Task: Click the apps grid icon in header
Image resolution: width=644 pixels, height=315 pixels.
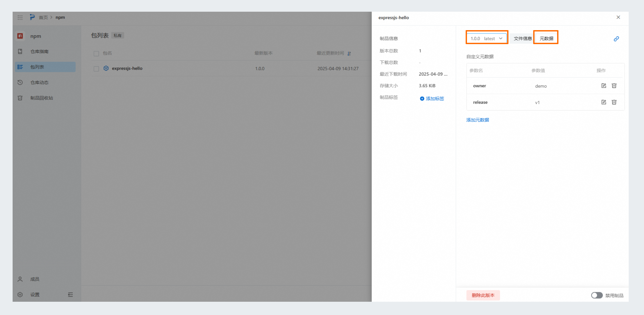Action: (20, 17)
